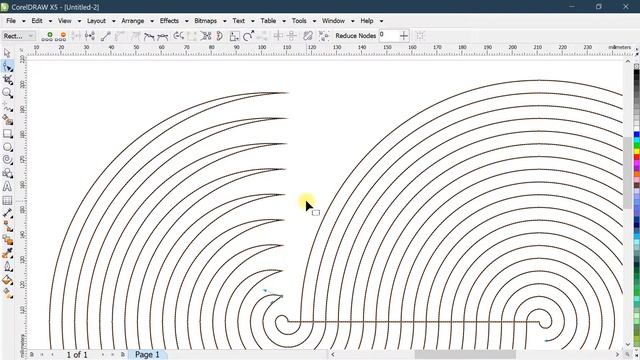Click the Reduce Nodes value field
640x360 pixels.
(x=388, y=36)
